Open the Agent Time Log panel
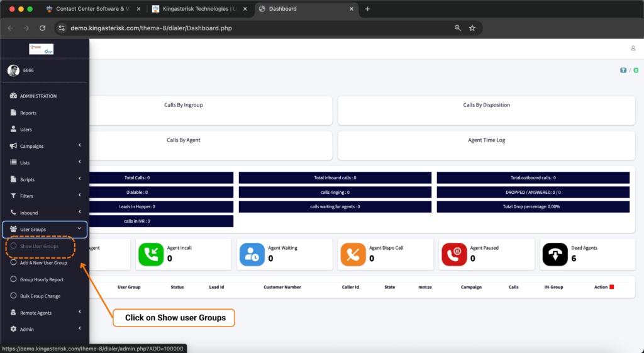Viewport: 644px width, 353px height. (486, 145)
